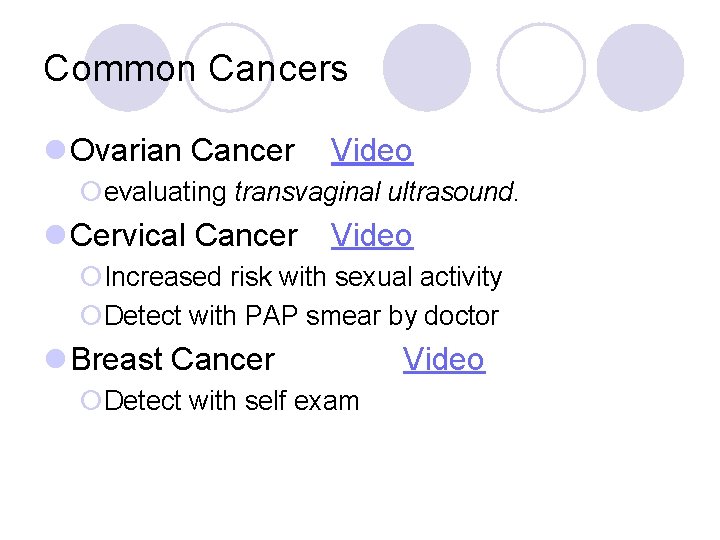Viewport: 720px width, 540px height.
Task: Click hollow bullet before Detect with self exam
Action: (91, 402)
